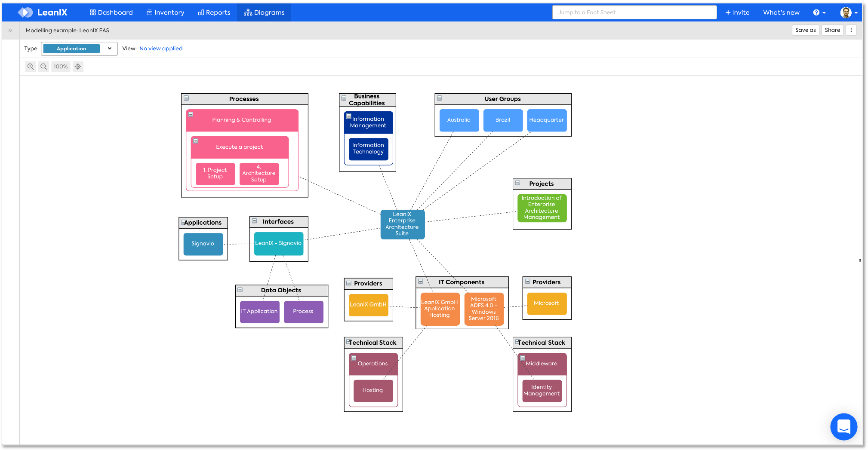Screen dimensions: 868x450
Task: Collapse the Applications group
Action: (183, 222)
